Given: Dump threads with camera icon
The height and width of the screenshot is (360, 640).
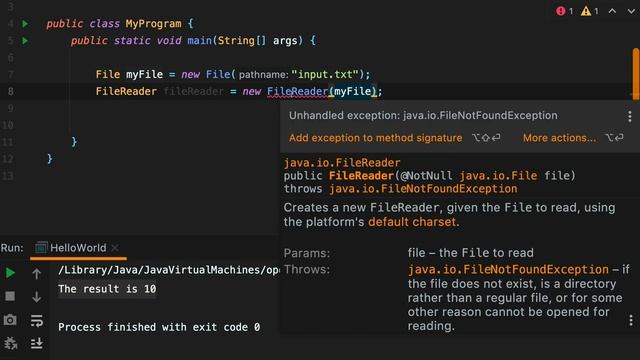Looking at the screenshot, I should click(x=10, y=320).
